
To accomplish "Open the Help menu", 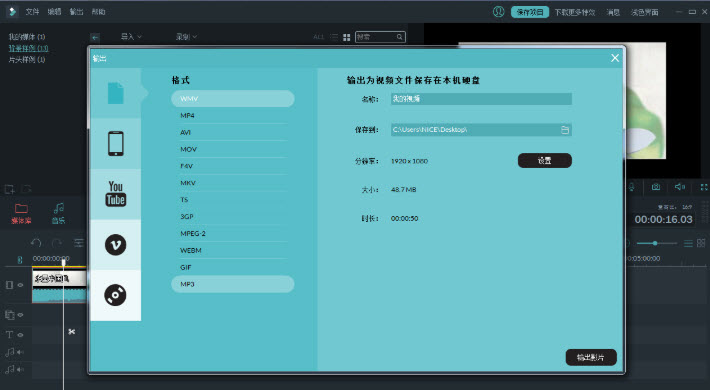I will 98,12.
